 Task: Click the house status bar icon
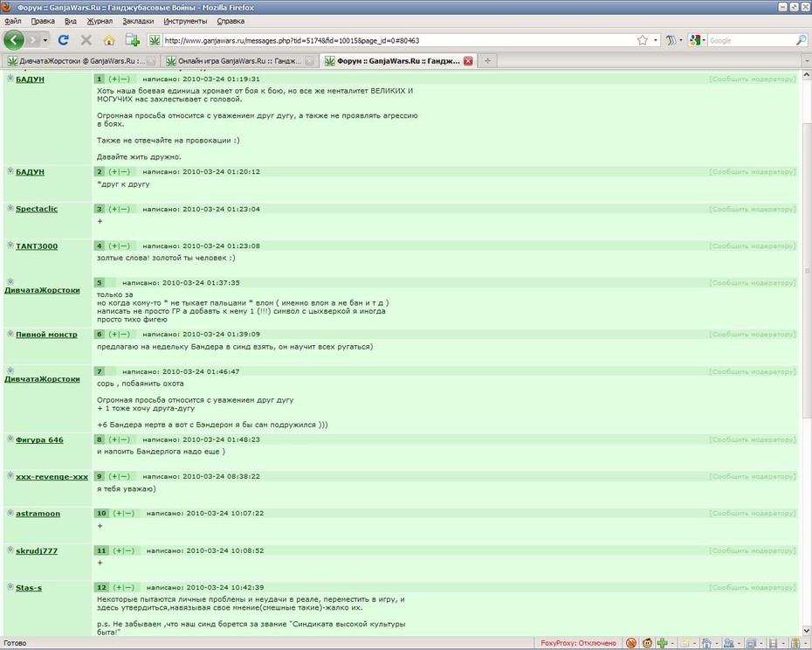pyautogui.click(x=706, y=643)
